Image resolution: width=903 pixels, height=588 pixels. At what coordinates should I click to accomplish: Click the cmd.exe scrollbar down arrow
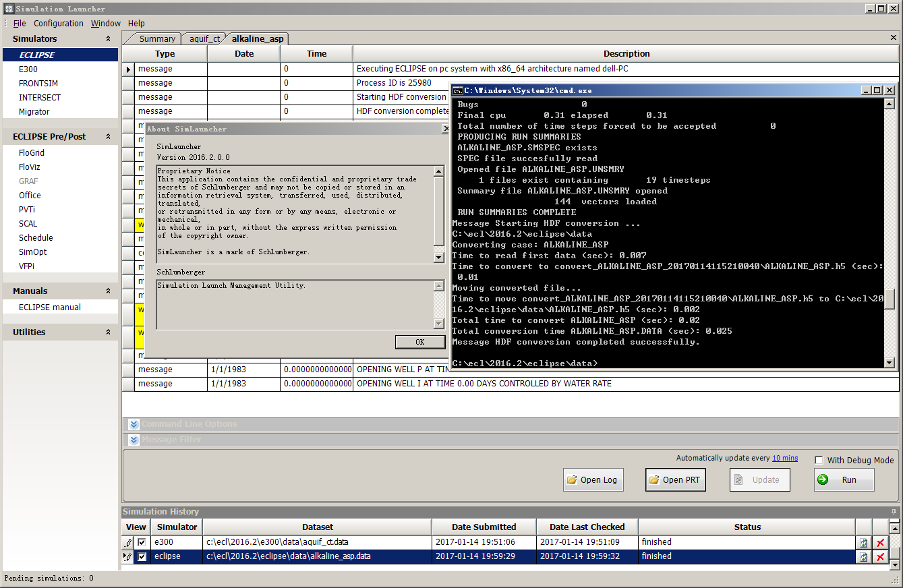890,363
